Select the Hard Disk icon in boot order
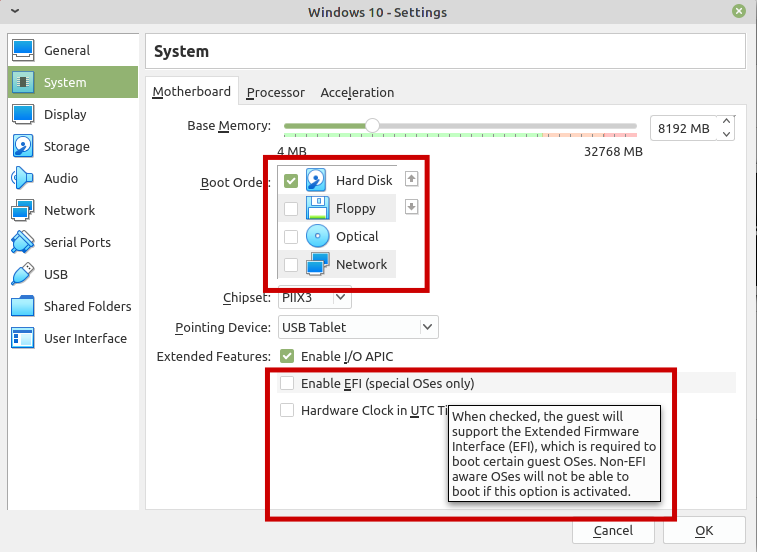This screenshot has width=757, height=552. pos(317,180)
